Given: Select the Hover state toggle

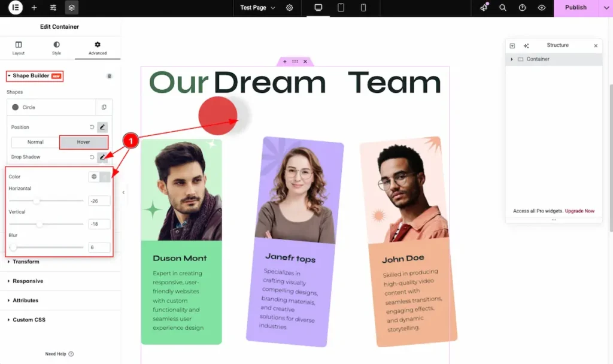Looking at the screenshot, I should click(x=83, y=142).
